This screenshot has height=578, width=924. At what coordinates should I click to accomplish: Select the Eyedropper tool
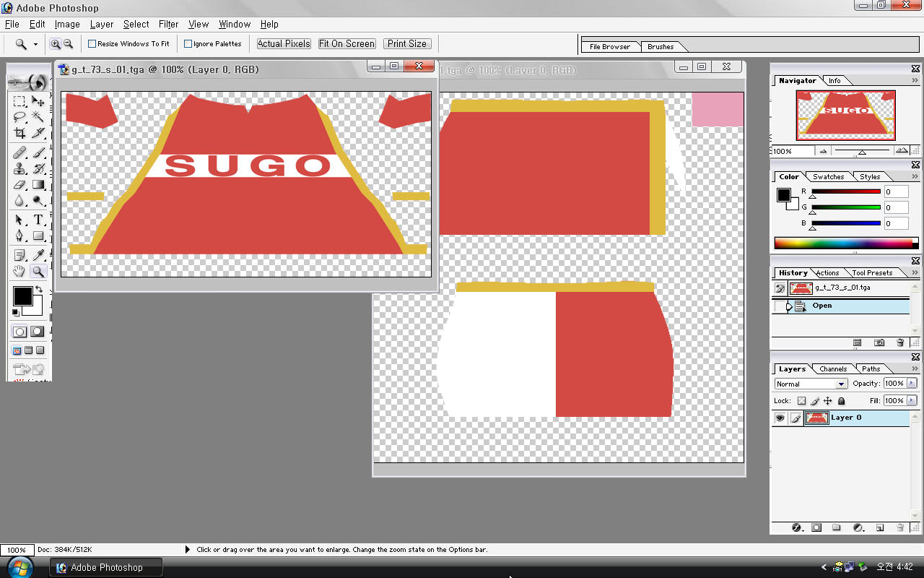pyautogui.click(x=38, y=255)
